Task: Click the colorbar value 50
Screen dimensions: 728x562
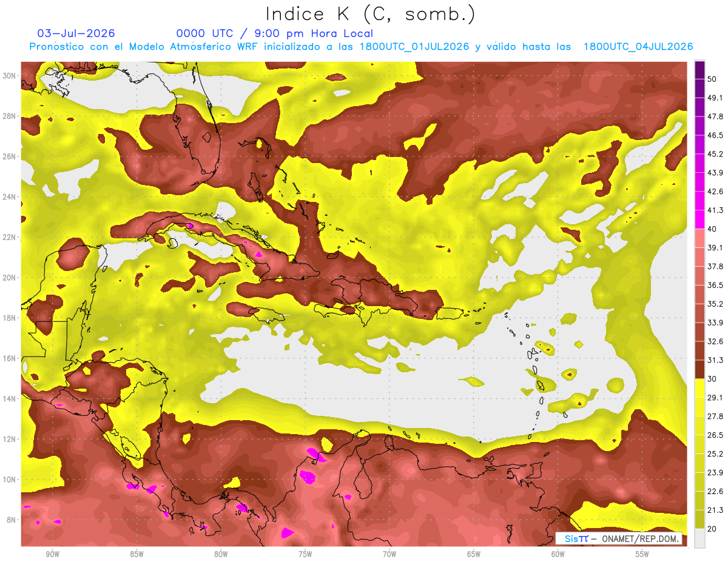Action: (712, 79)
